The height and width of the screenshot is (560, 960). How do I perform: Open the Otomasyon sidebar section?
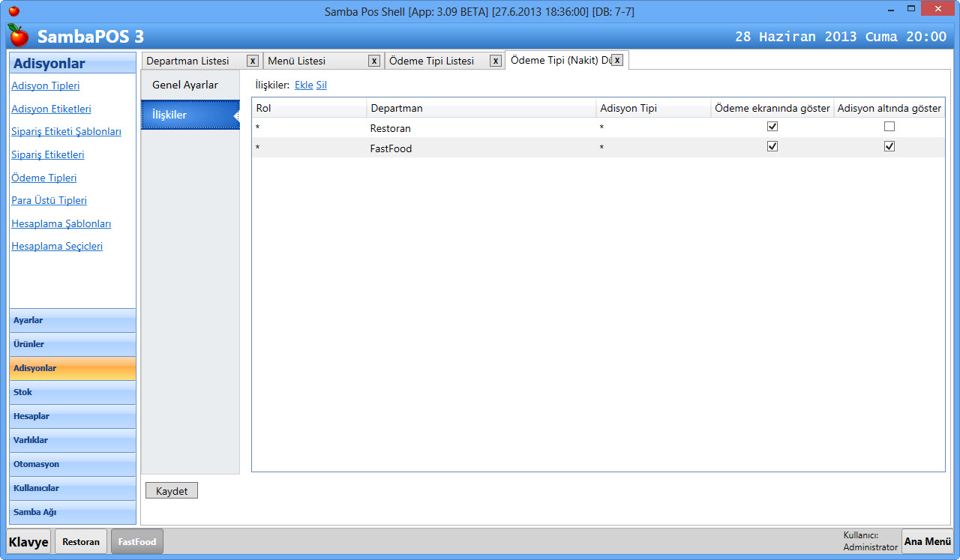(73, 464)
